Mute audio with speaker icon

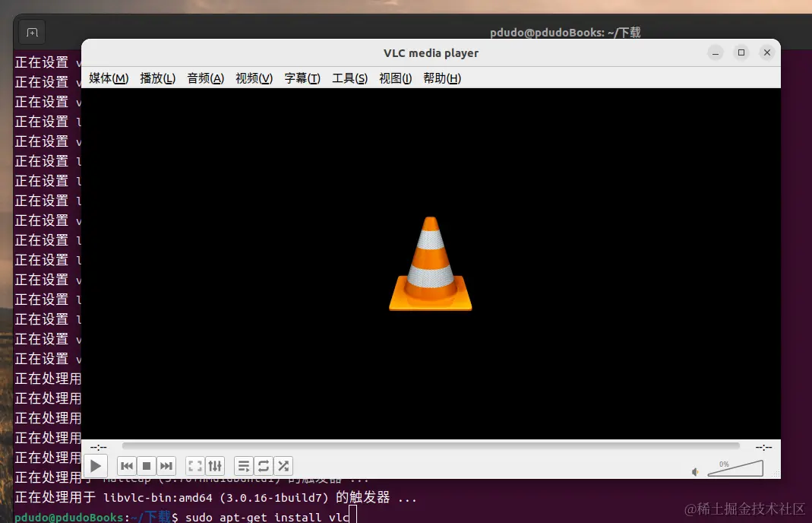(x=695, y=471)
